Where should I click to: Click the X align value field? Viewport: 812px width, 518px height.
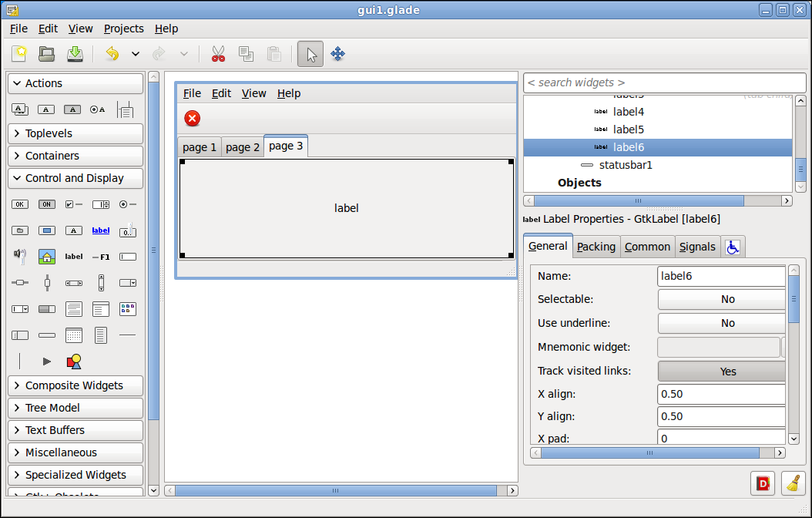tap(721, 394)
